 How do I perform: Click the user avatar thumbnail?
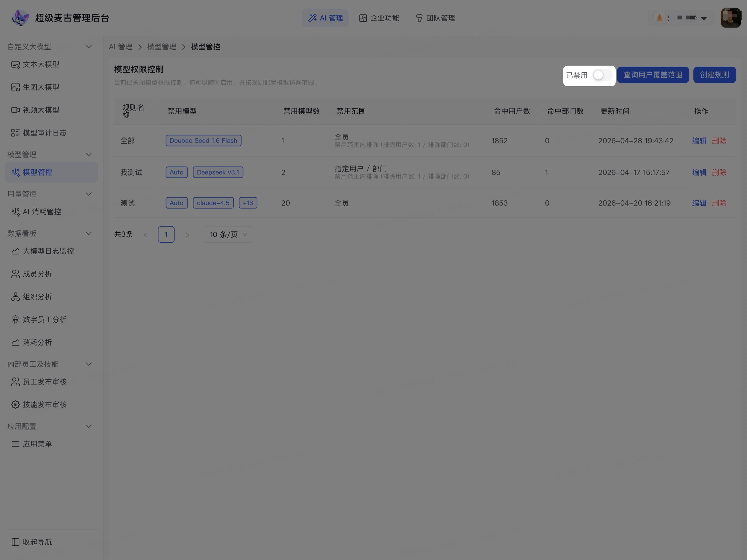tap(730, 18)
